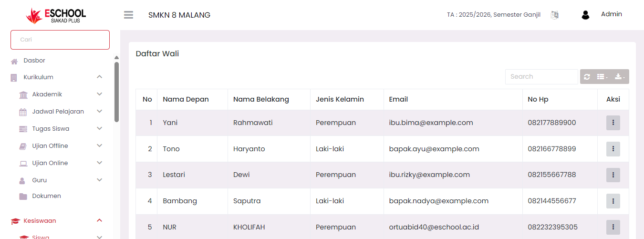The height and width of the screenshot is (239, 644).
Task: Click the sidebar Cari search field
Action: pyautogui.click(x=60, y=40)
